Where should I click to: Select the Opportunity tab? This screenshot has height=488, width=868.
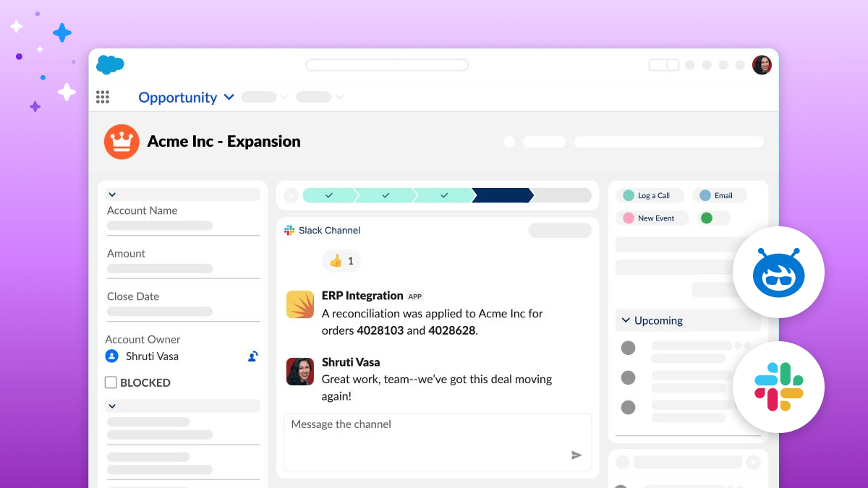(176, 97)
